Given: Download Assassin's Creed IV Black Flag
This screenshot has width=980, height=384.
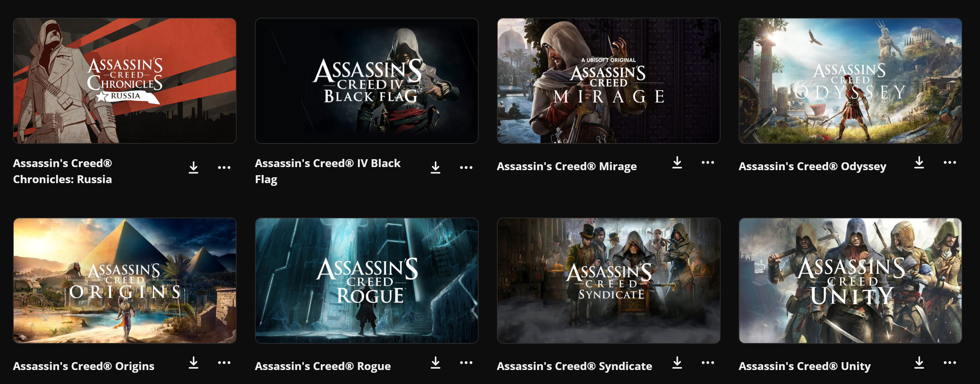Looking at the screenshot, I should (435, 167).
